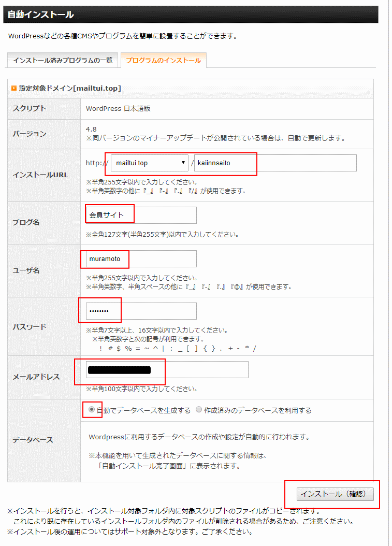Click the パスワード input field
Image resolution: width=392 pixels, height=546 pixels.
[141, 311]
